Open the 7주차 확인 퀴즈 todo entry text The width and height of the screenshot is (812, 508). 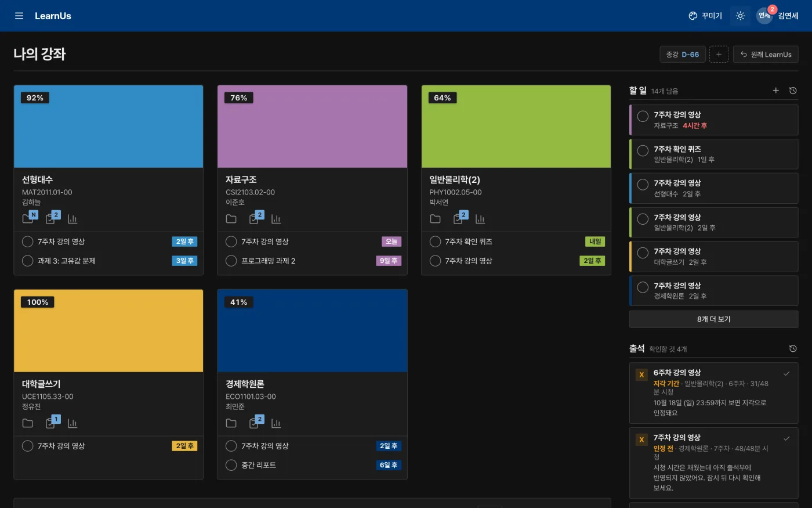coord(677,149)
